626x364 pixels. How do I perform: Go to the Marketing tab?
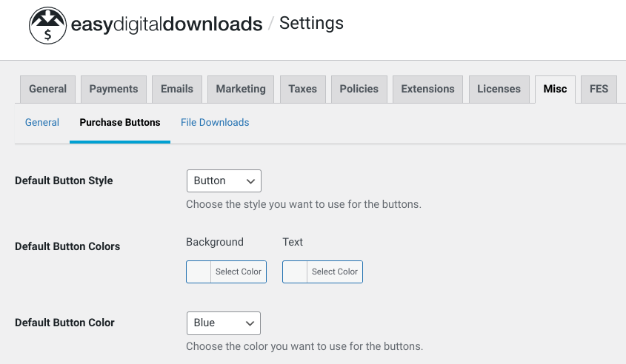click(241, 89)
